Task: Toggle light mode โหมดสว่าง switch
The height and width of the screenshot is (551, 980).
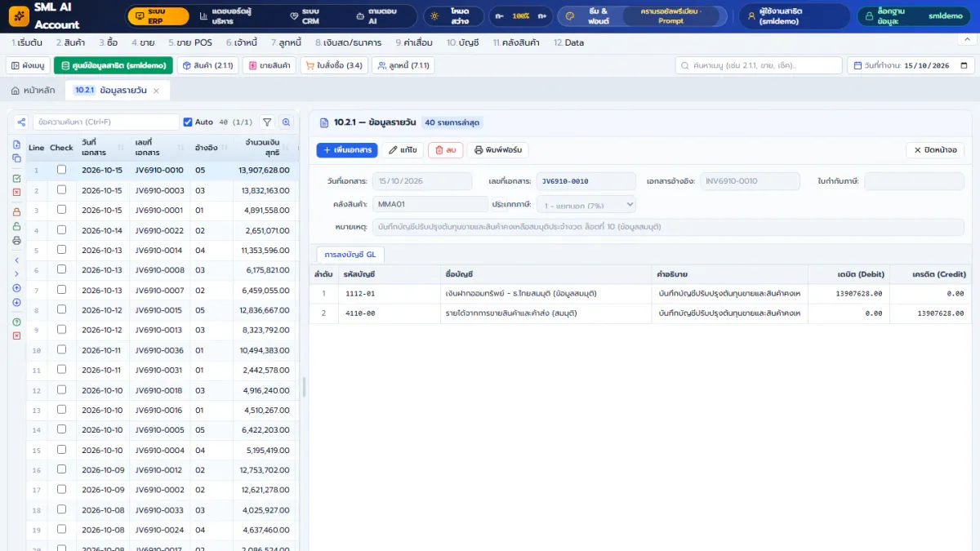Action: point(452,16)
